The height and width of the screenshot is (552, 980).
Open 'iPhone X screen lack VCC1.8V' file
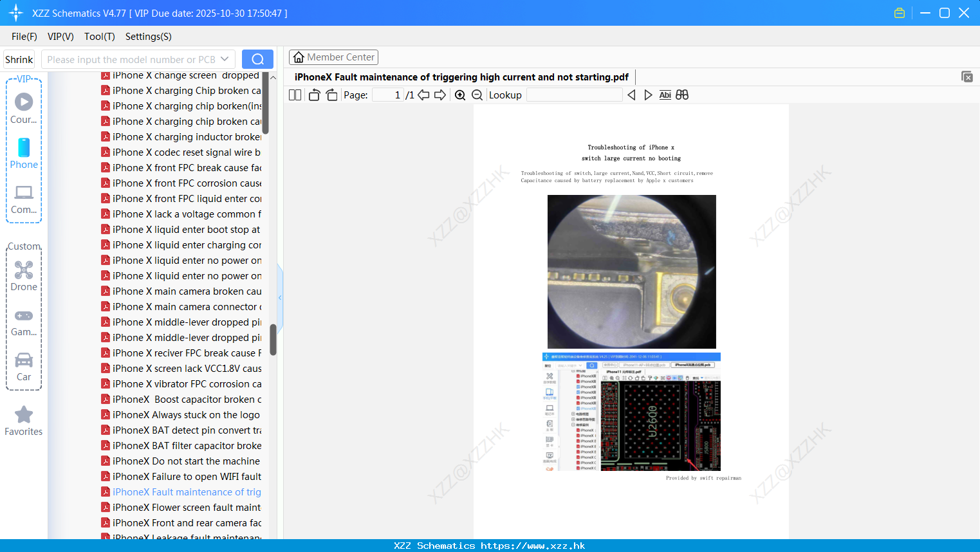point(181,369)
